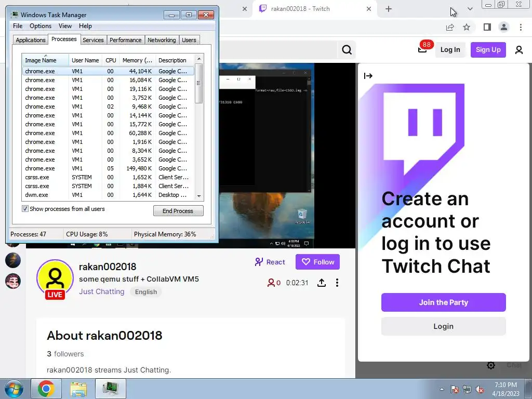Open Task Manager Options menu

coord(41,26)
